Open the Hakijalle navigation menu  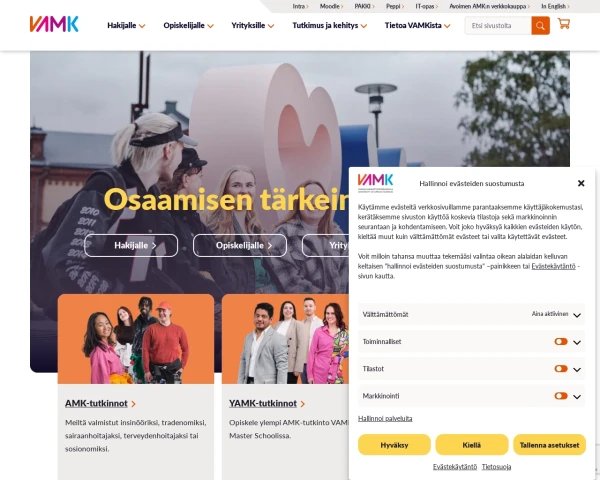(126, 26)
